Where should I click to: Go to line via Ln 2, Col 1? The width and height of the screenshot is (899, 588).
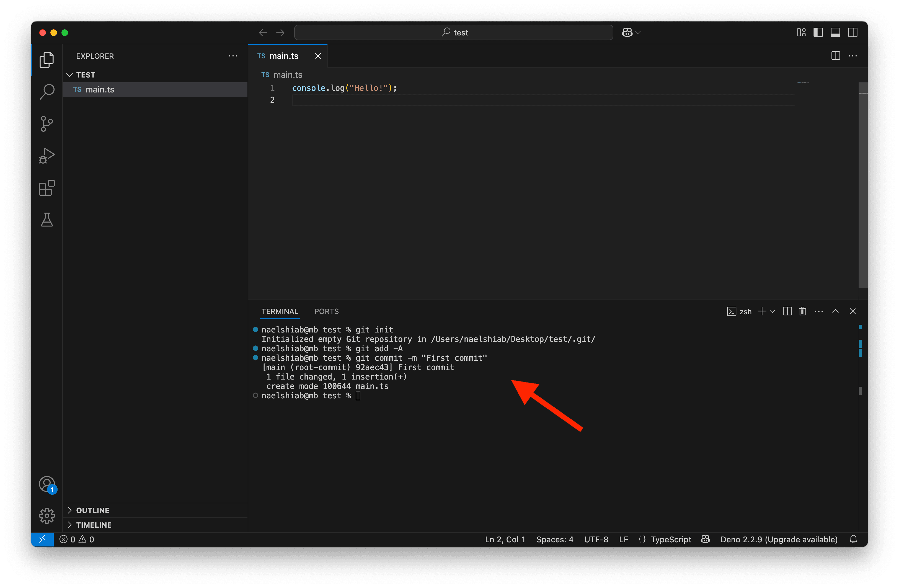[x=505, y=539]
